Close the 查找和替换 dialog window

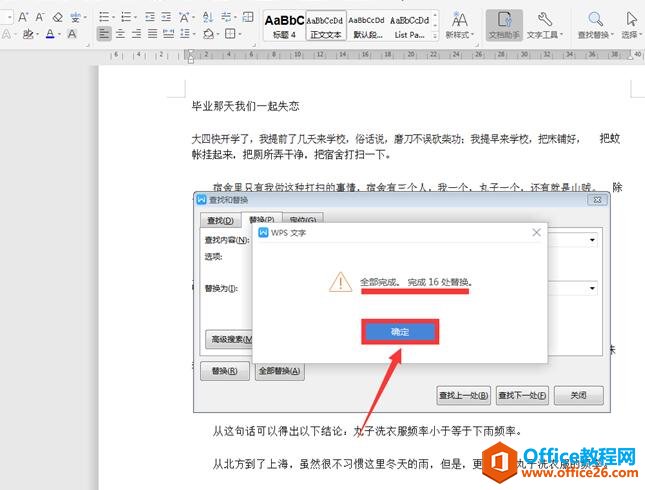pos(597,200)
